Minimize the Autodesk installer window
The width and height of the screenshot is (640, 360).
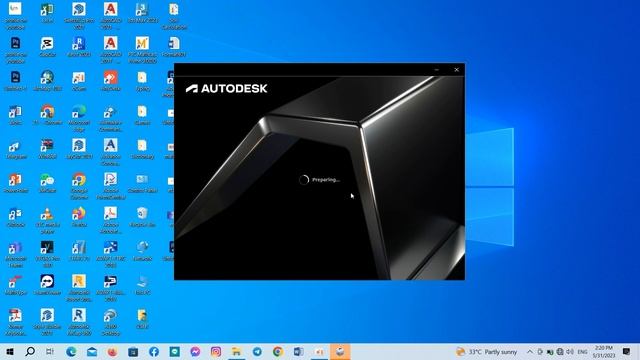click(x=437, y=70)
